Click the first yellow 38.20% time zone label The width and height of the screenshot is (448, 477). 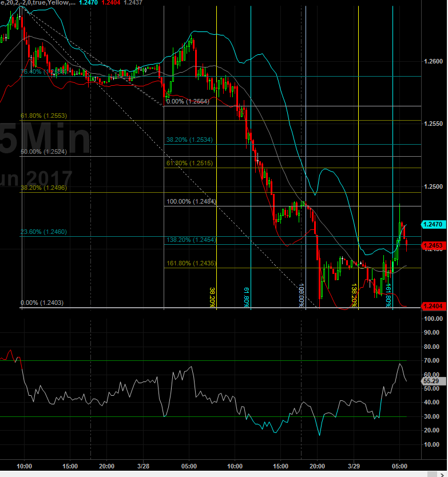tap(212, 297)
